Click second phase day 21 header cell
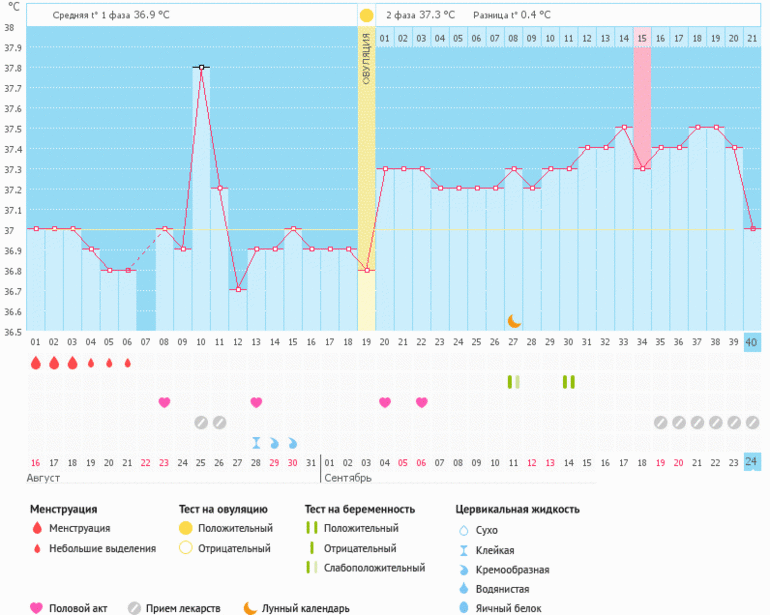770x615 pixels. [x=752, y=38]
